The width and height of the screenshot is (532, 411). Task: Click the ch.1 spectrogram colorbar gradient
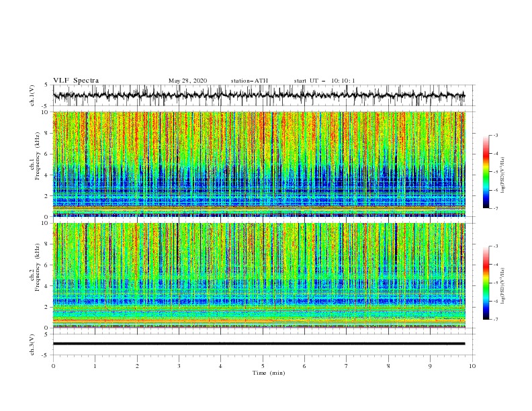(486, 172)
